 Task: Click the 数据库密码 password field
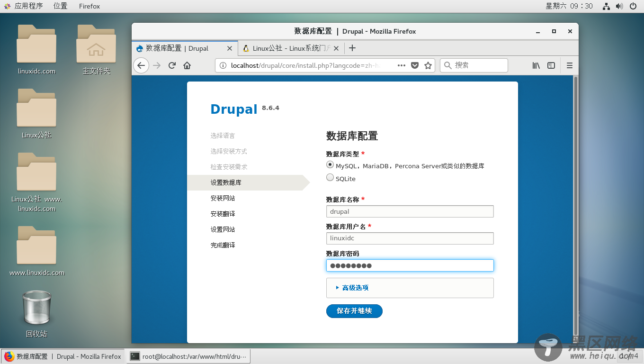410,265
